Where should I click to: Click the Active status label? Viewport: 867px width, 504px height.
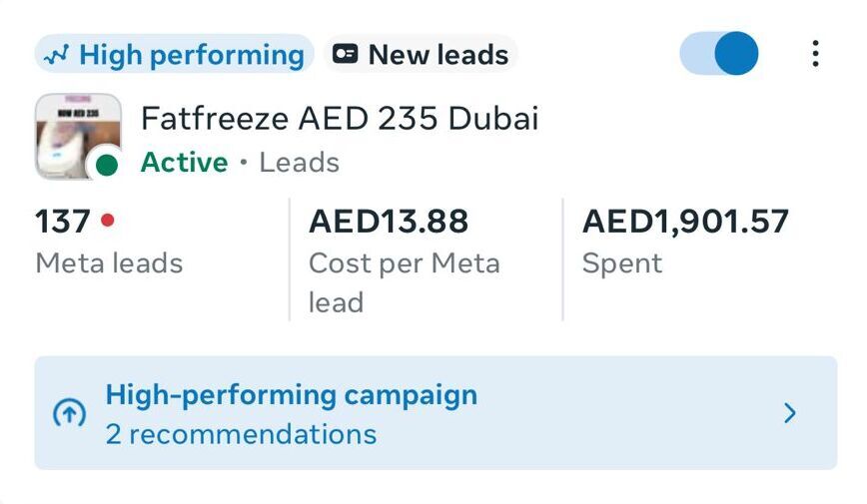click(184, 163)
